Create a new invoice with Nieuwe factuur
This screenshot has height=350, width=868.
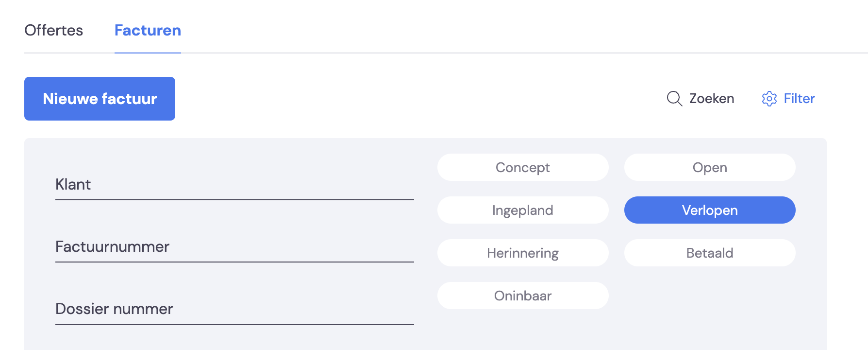[100, 99]
